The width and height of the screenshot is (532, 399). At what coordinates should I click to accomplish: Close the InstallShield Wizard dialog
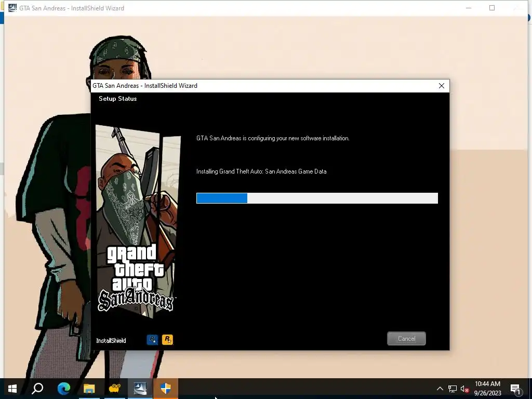coord(442,86)
